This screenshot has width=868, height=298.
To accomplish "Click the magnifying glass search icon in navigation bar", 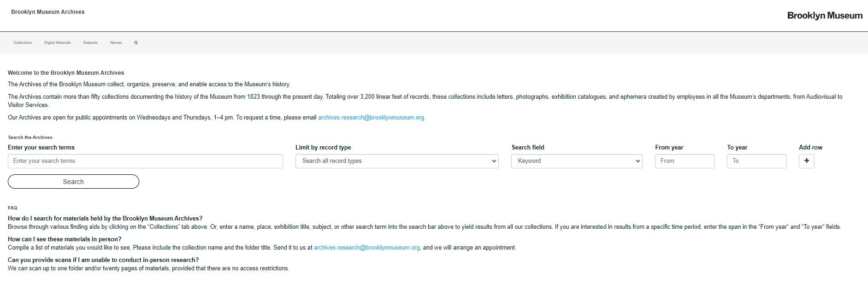I will click(x=136, y=43).
